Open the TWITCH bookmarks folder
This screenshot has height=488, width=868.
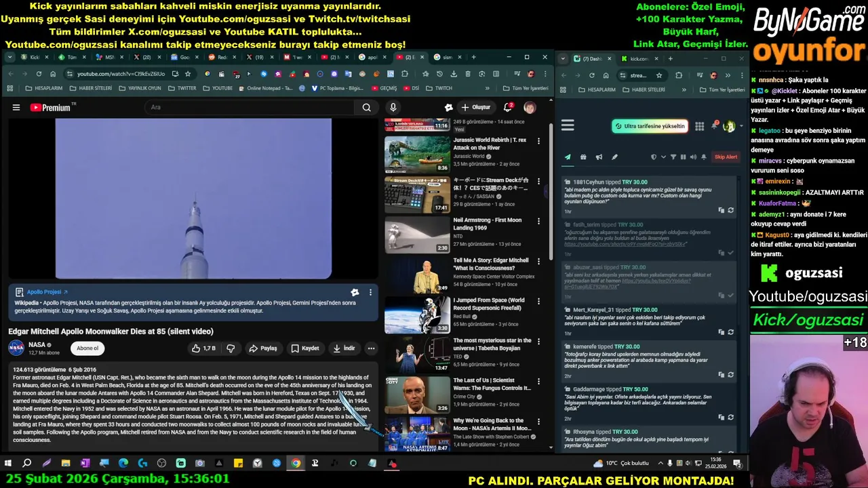[439, 88]
